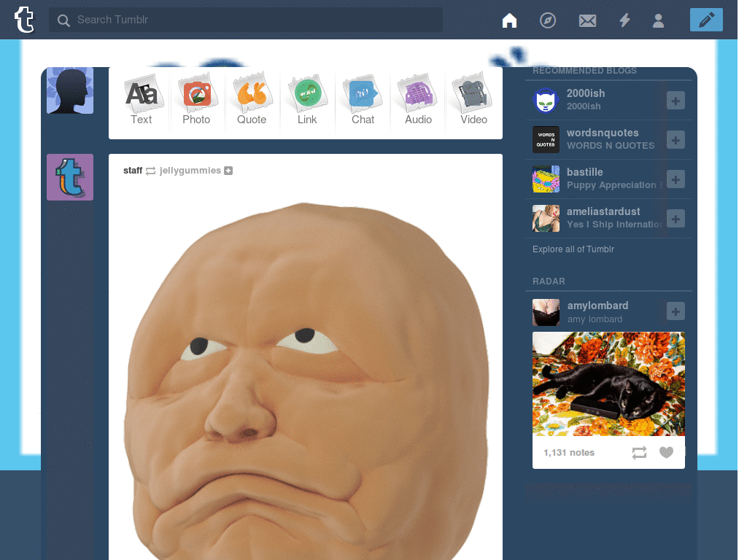This screenshot has height=560, width=747.
Task: Create a new Link post
Action: coord(307,99)
